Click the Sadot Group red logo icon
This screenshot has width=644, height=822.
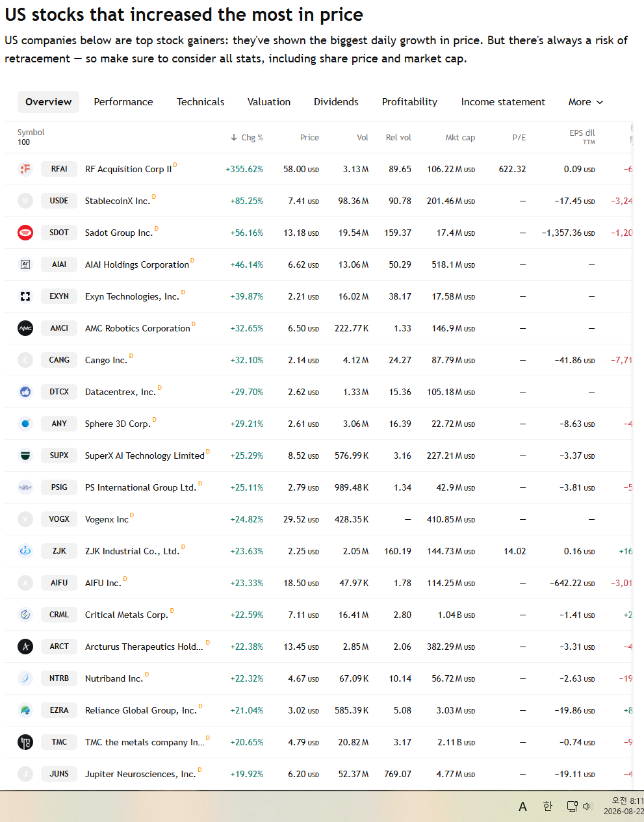pyautogui.click(x=25, y=233)
